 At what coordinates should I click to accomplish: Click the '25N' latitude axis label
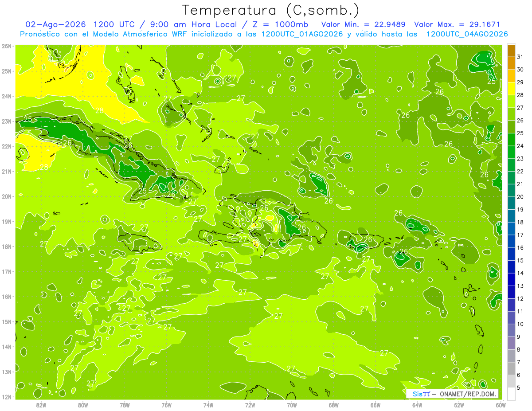click(x=7, y=71)
